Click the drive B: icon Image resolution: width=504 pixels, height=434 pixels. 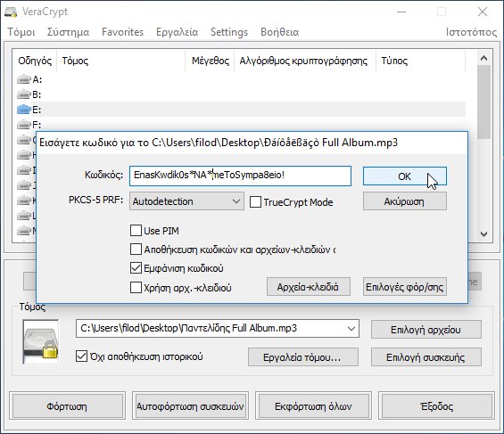(24, 94)
